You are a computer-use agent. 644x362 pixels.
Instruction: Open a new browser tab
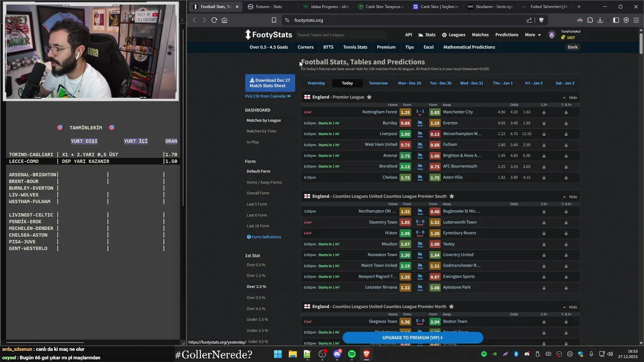[579, 7]
